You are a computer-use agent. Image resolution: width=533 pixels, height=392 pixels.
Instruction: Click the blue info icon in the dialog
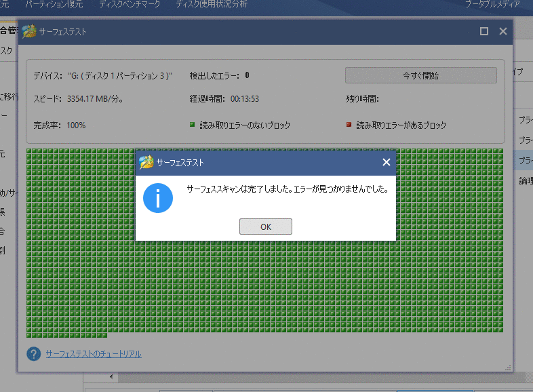(158, 198)
